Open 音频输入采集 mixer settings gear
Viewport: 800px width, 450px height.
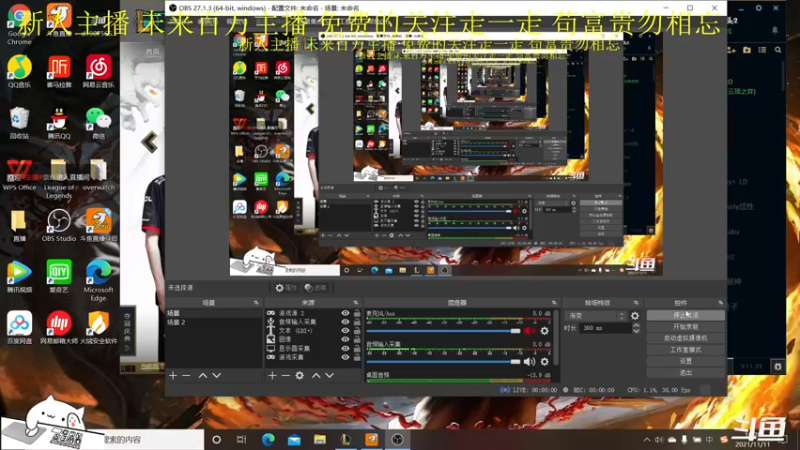[x=544, y=362]
